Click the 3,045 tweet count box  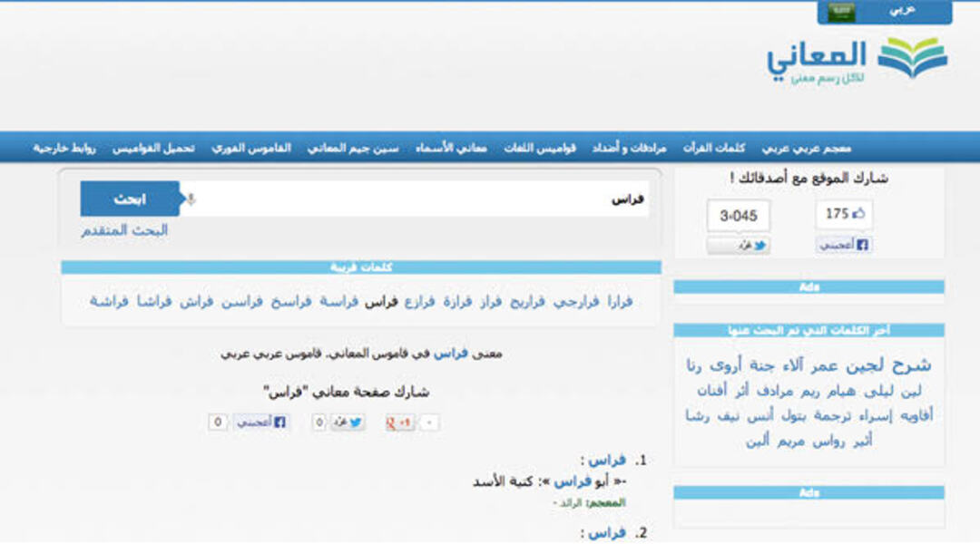[738, 216]
